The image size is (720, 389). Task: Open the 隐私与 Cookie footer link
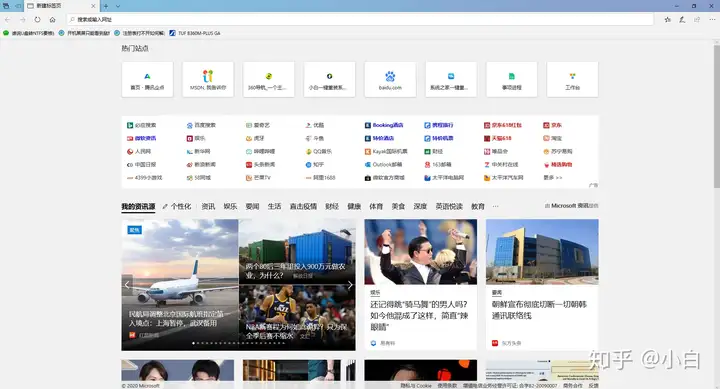pos(416,386)
